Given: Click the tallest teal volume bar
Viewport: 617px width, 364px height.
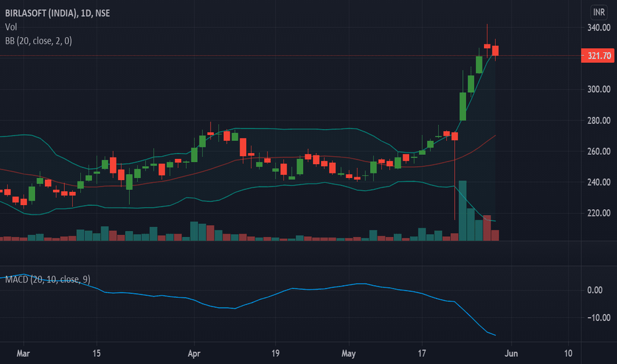Looking at the screenshot, I should pos(463,211).
